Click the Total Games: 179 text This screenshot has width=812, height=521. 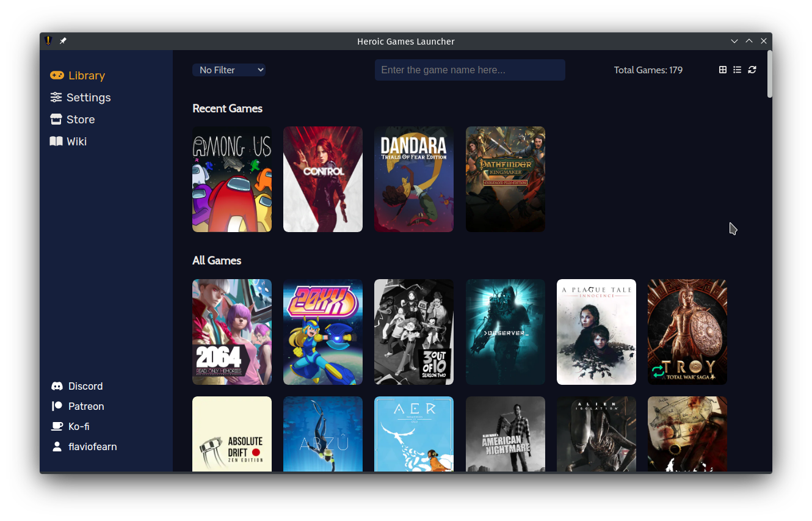648,70
